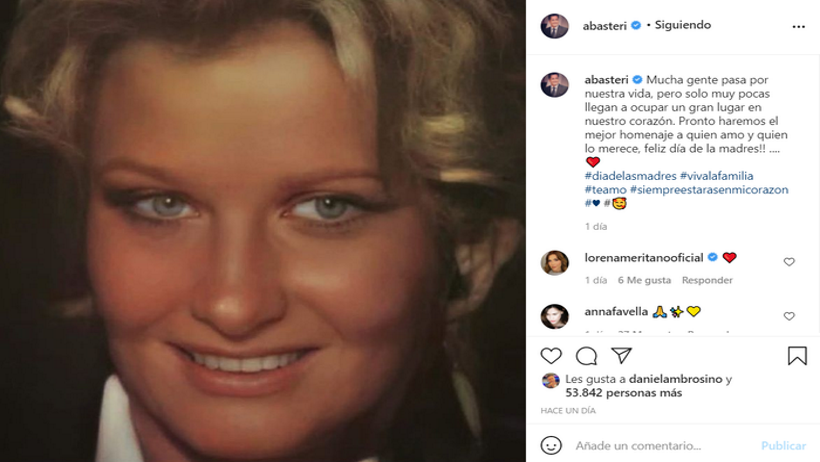The width and height of the screenshot is (820, 462).
Task: Open the comment speech bubble icon
Action: [586, 356]
